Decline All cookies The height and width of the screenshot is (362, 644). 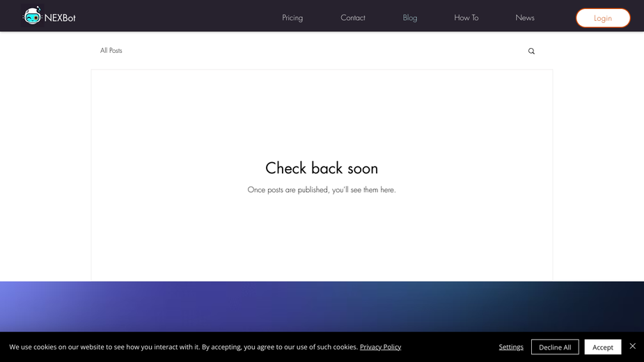coord(555,347)
